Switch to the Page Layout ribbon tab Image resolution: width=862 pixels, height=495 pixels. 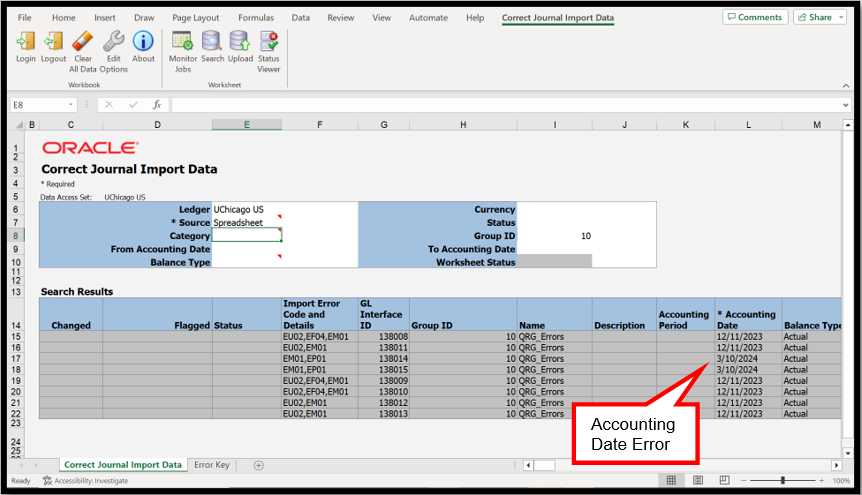(x=196, y=18)
